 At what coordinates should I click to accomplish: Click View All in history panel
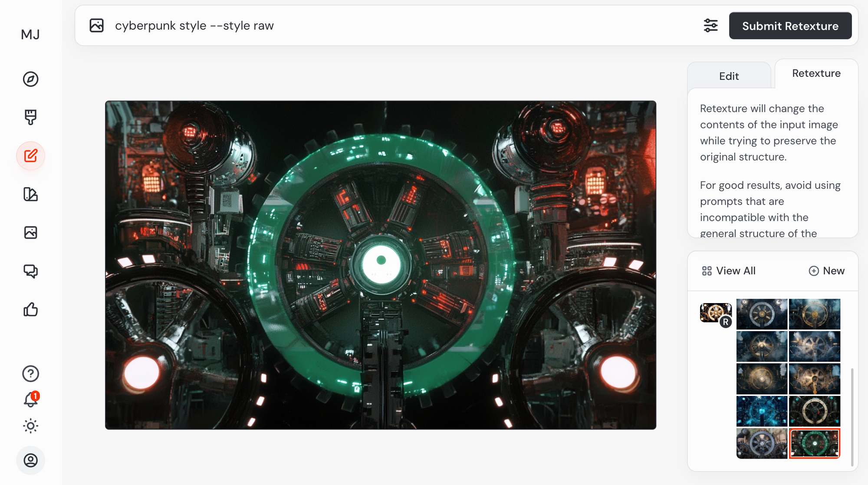(729, 271)
